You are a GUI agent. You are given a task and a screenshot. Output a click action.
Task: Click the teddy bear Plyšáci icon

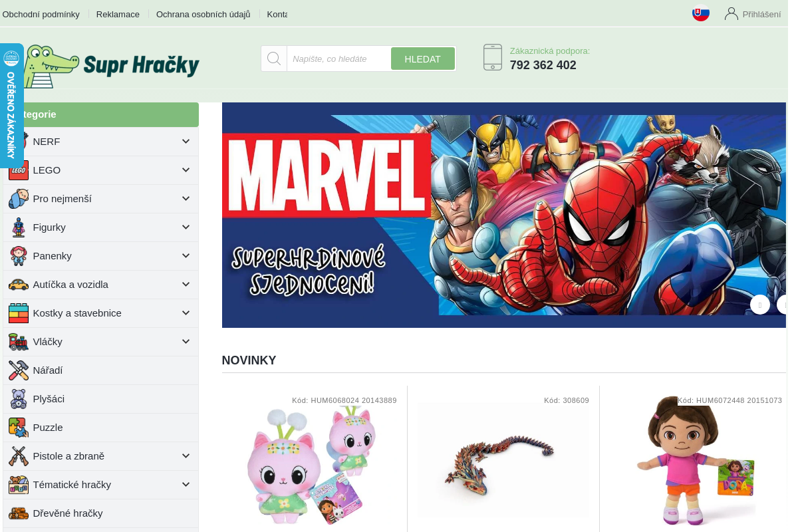click(19, 399)
